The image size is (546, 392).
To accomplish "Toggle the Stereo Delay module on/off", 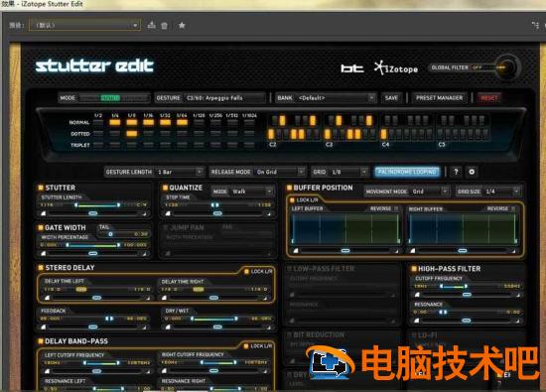I will click(41, 267).
